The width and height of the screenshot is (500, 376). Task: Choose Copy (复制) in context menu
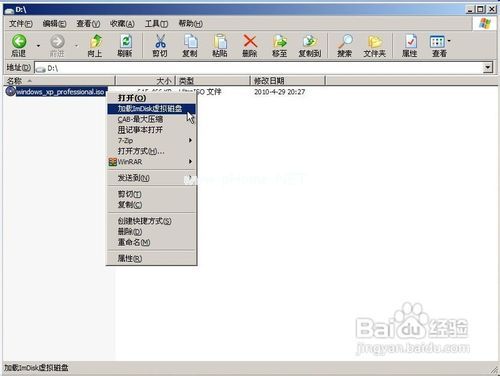pyautogui.click(x=152, y=205)
